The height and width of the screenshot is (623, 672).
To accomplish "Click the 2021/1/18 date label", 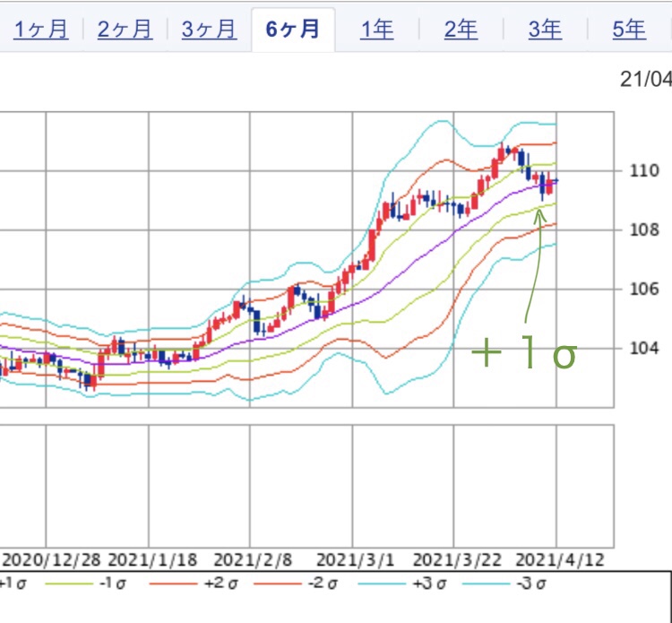I will tap(152, 560).
